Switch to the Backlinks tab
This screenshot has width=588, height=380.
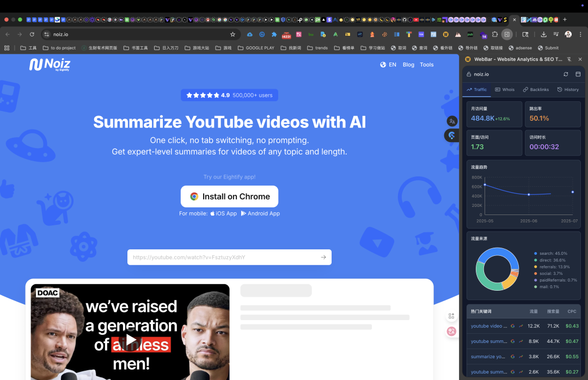536,89
